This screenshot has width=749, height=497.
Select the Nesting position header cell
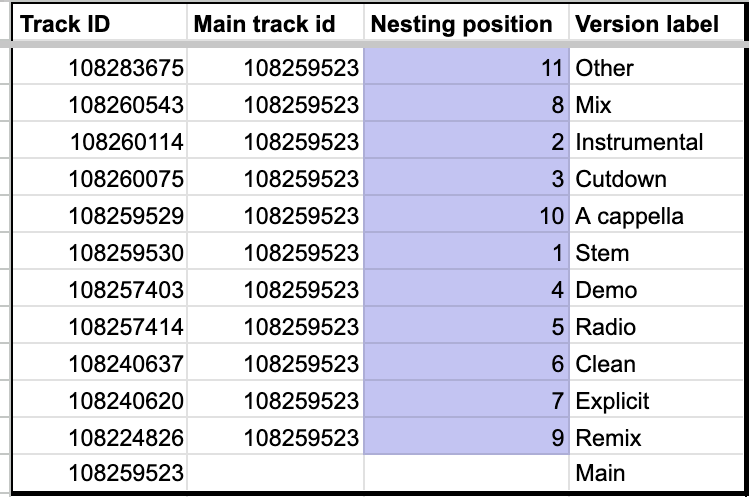coord(466,24)
